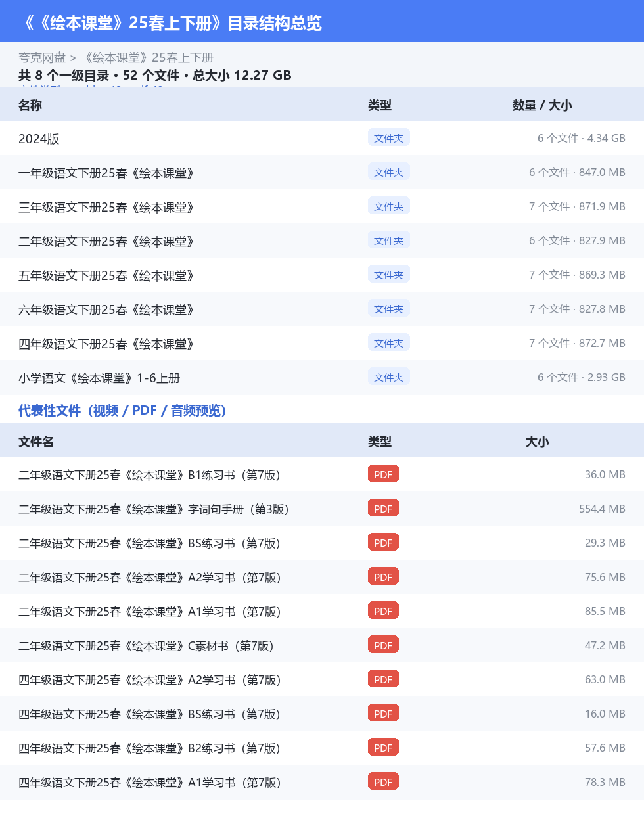Select 二年级 A1学习书(第7版) file
644x820 pixels.
[x=150, y=612]
